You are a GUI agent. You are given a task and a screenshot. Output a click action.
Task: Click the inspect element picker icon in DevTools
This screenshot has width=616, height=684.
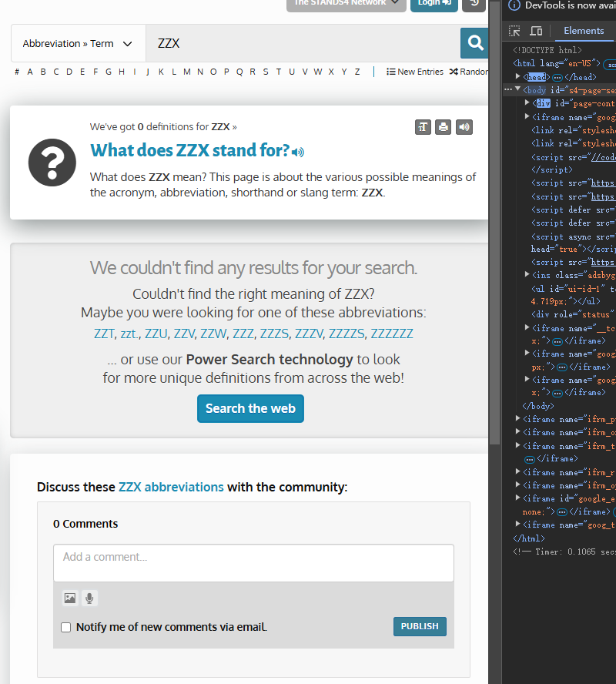[514, 31]
